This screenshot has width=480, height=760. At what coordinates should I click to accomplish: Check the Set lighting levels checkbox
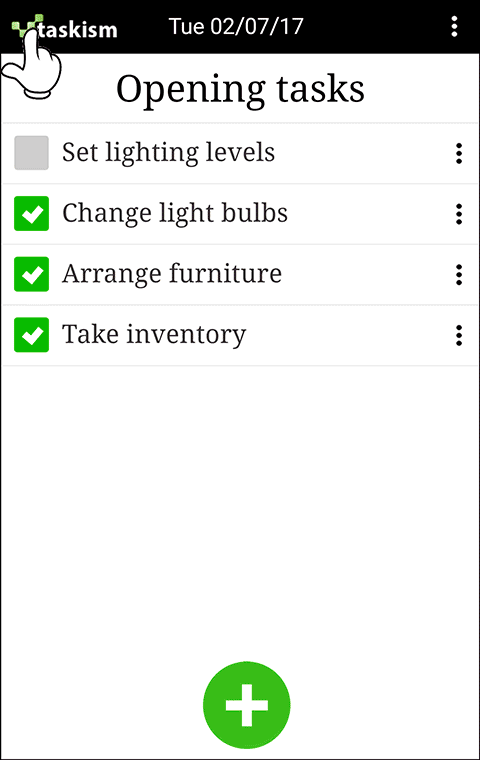point(32,153)
